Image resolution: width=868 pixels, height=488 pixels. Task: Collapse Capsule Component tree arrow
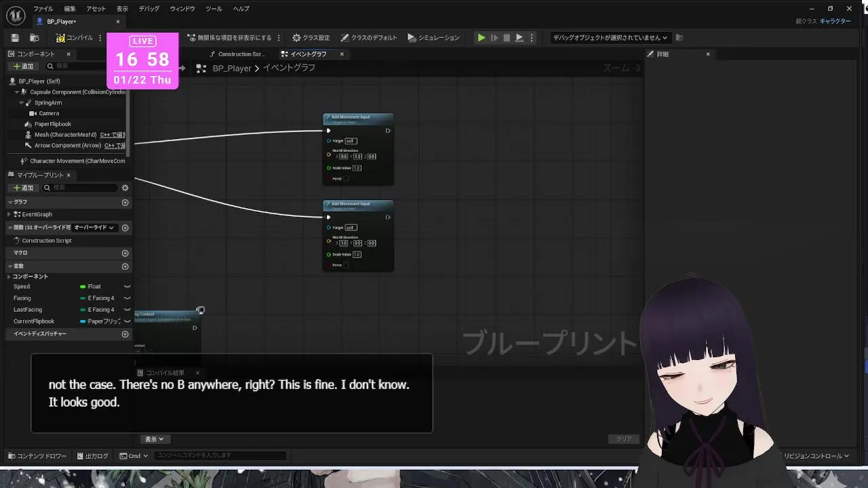(x=17, y=92)
